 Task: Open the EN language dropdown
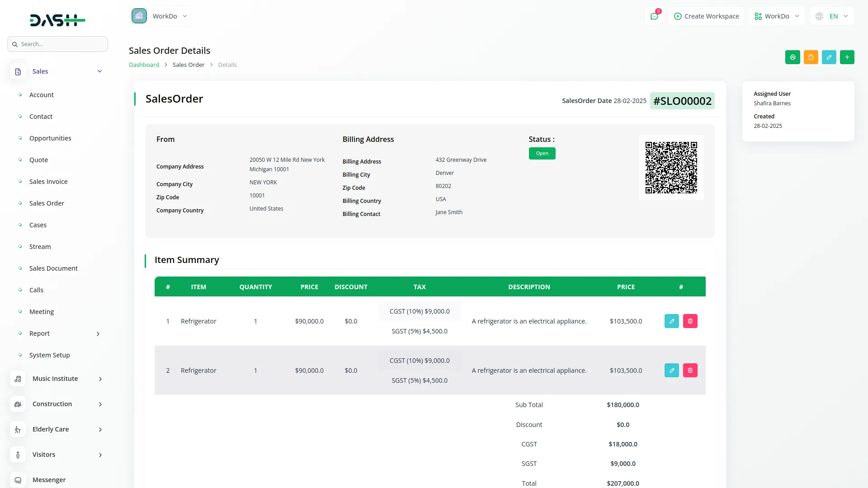click(832, 16)
